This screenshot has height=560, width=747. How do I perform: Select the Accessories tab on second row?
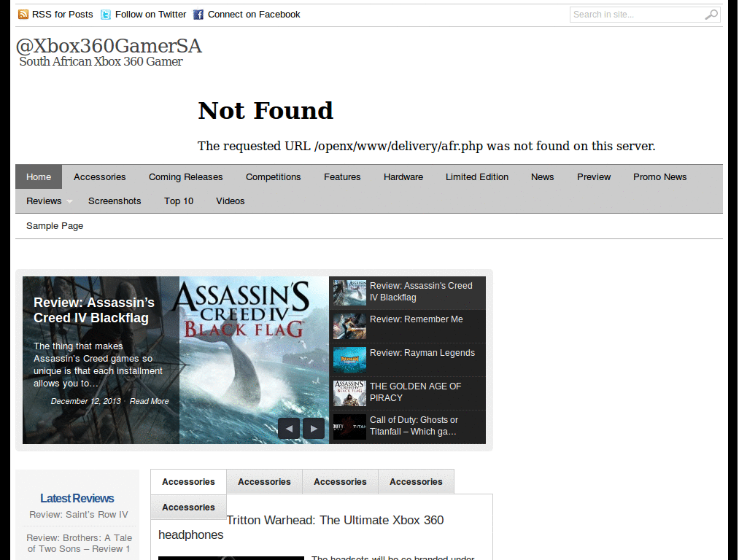189,507
